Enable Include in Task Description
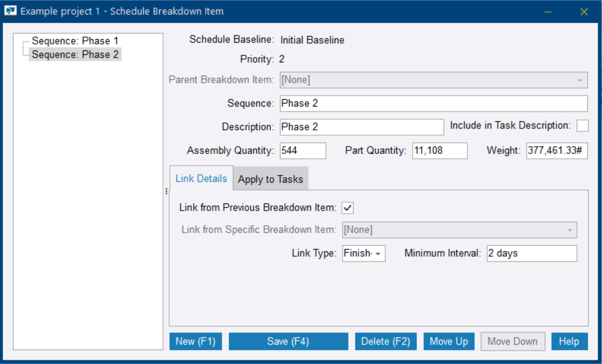 (583, 125)
